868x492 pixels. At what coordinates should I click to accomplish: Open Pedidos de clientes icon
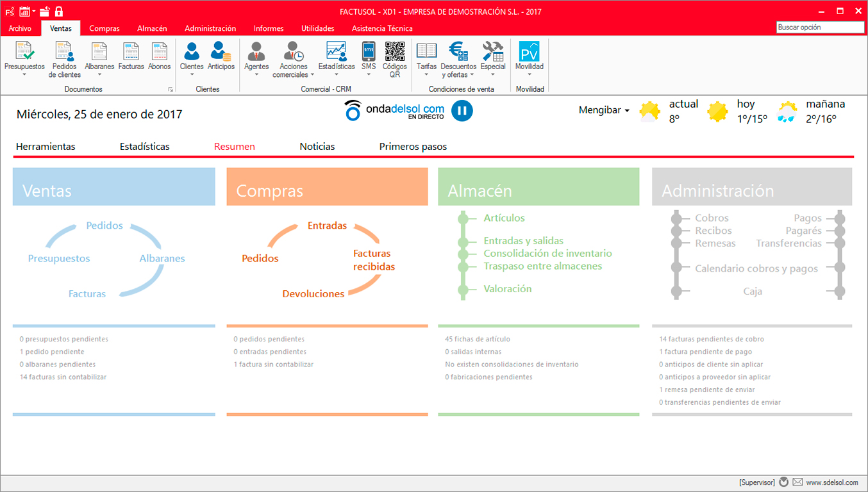pos(64,51)
